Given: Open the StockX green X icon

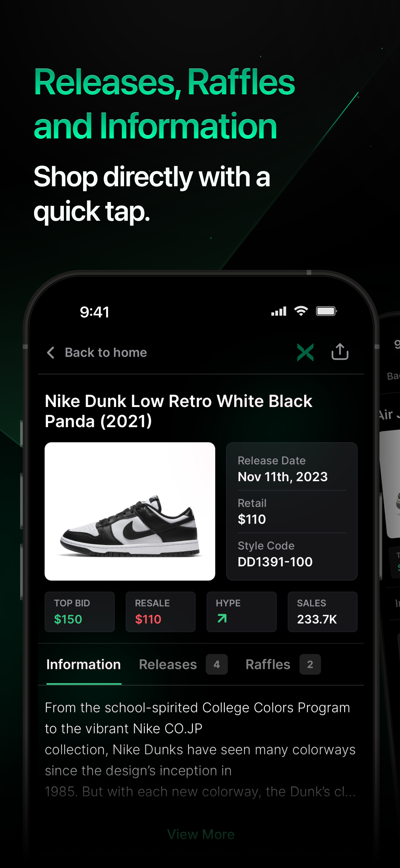Looking at the screenshot, I should click(305, 352).
